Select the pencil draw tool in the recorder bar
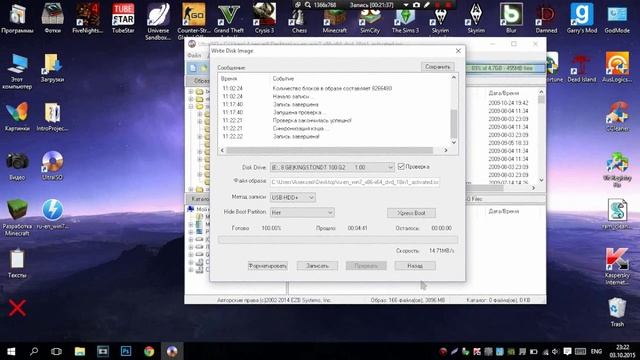The height and width of the screenshot is (360, 640). pos(427,5)
